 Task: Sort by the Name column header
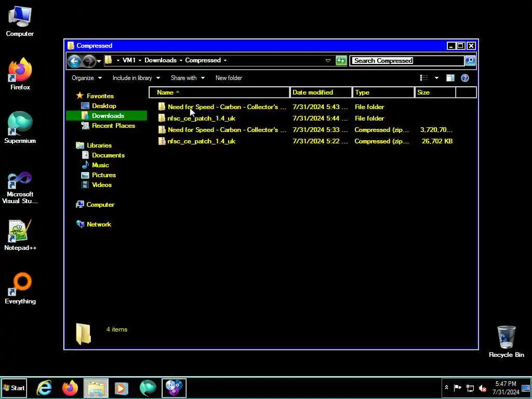coord(219,92)
